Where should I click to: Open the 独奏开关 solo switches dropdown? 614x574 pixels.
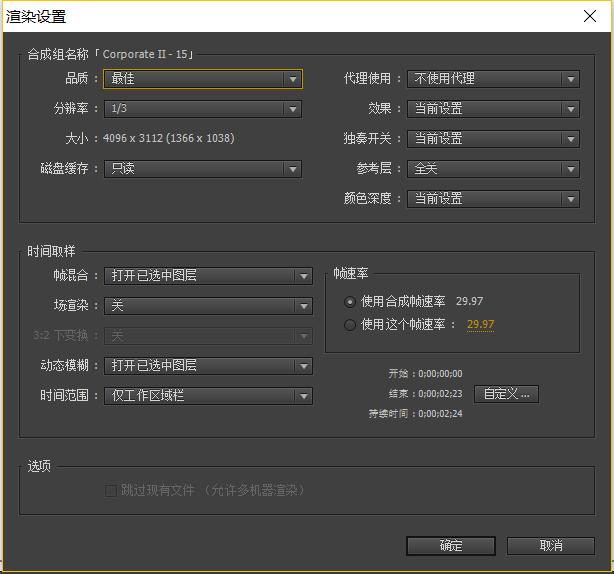click(x=493, y=139)
